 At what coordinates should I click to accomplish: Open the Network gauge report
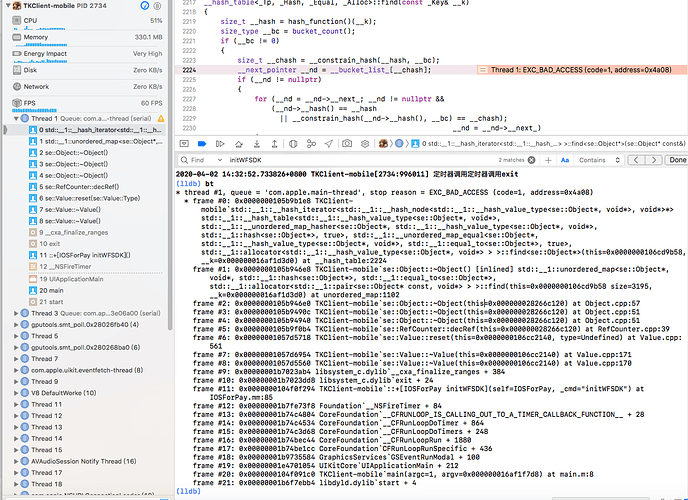click(x=87, y=87)
